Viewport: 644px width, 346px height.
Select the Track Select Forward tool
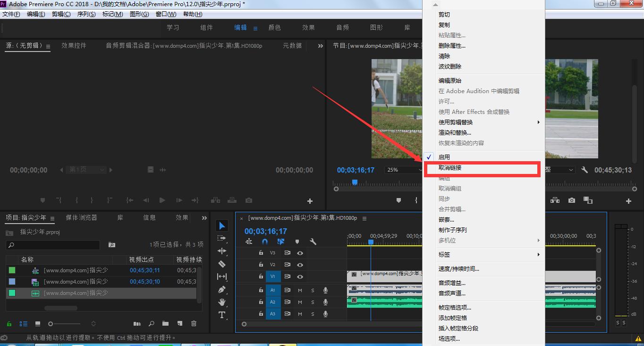[222, 238]
